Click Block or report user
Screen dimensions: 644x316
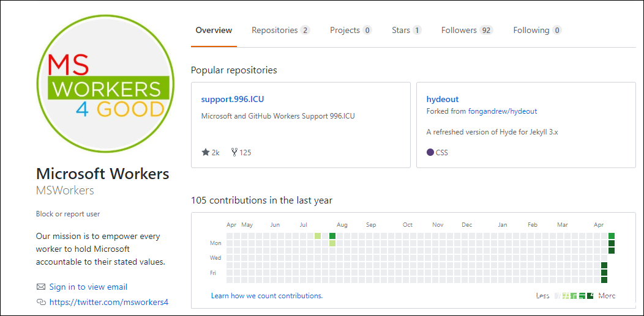[x=68, y=214]
